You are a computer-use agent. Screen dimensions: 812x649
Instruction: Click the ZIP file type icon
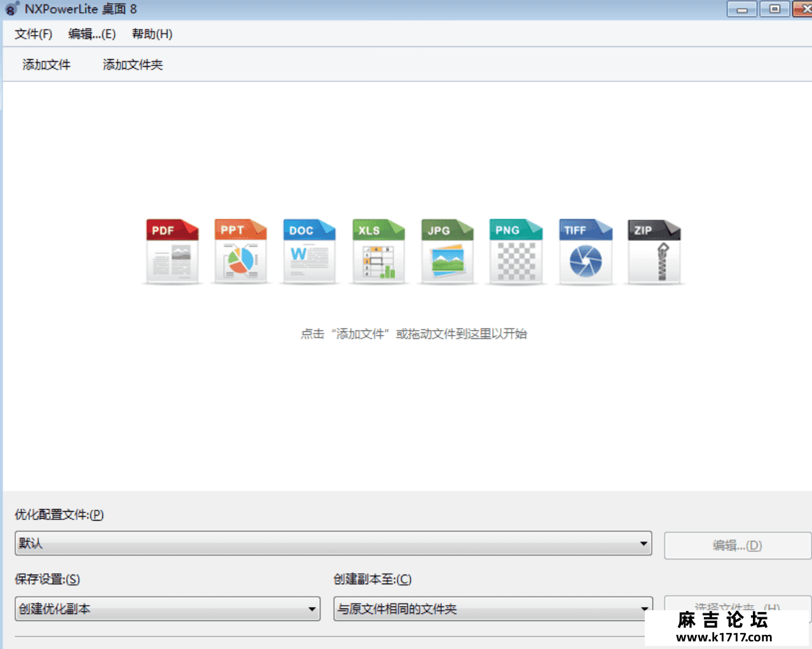pos(654,252)
